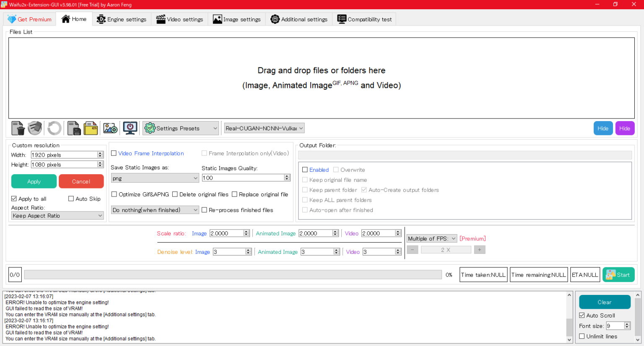Screen dimensions: 644x346
Task: Open the Compatibility test tab
Action: 364,19
